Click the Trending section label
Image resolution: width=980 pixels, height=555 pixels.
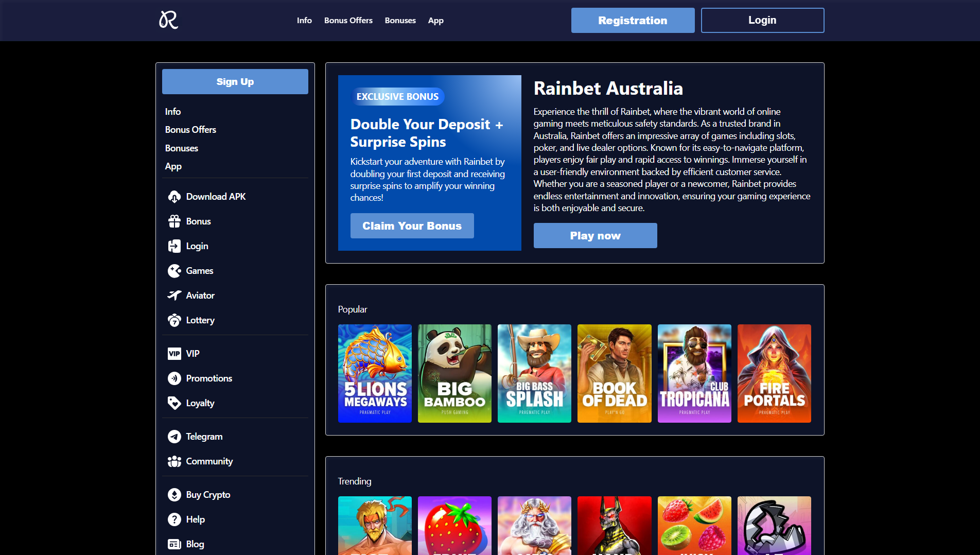tap(355, 481)
